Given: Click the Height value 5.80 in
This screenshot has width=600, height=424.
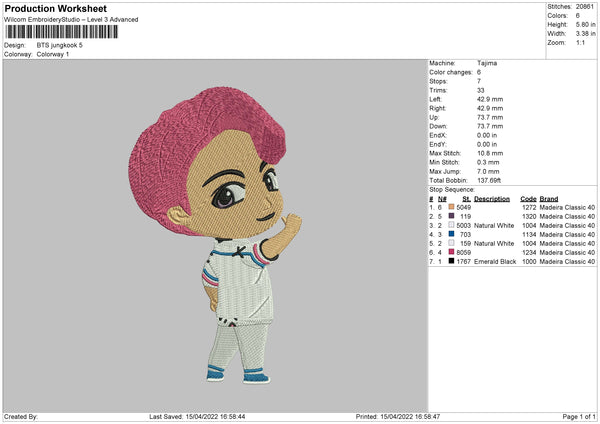Looking at the screenshot, I should [585, 24].
